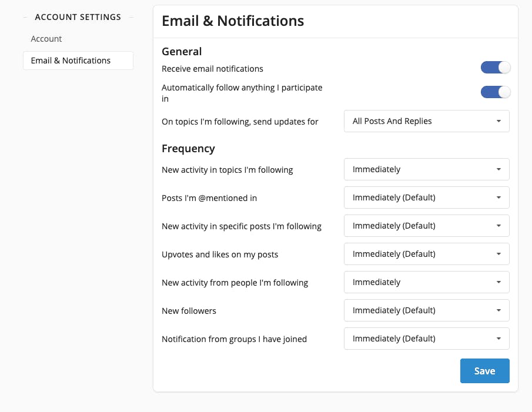
Task: Toggle Receive email notifications switch
Action: point(496,68)
